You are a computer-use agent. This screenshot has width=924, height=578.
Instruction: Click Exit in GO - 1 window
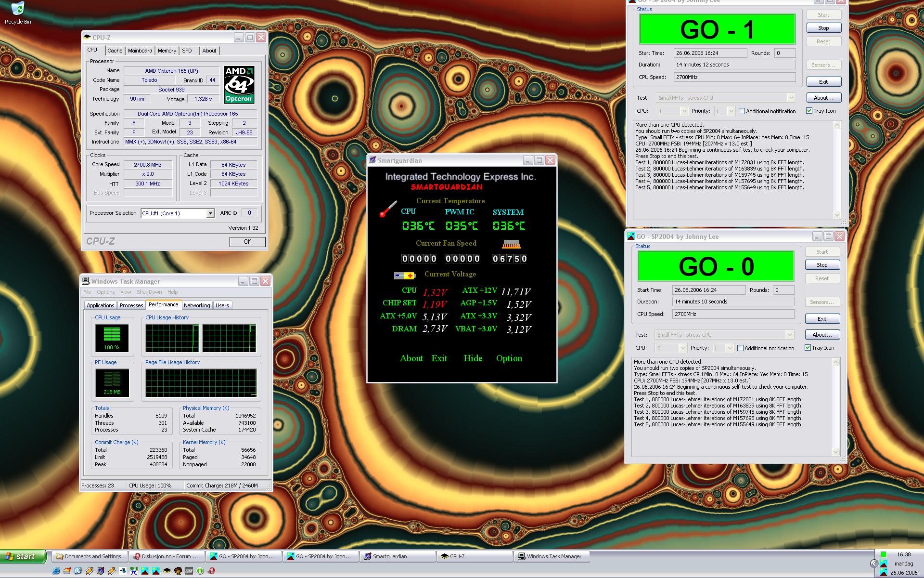click(823, 82)
